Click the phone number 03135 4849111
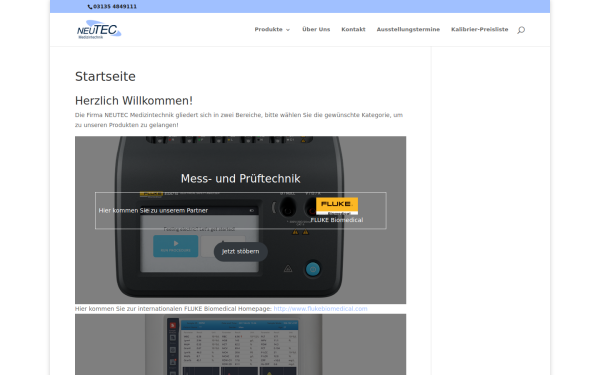Image resolution: width=600 pixels, height=375 pixels. 115,7
